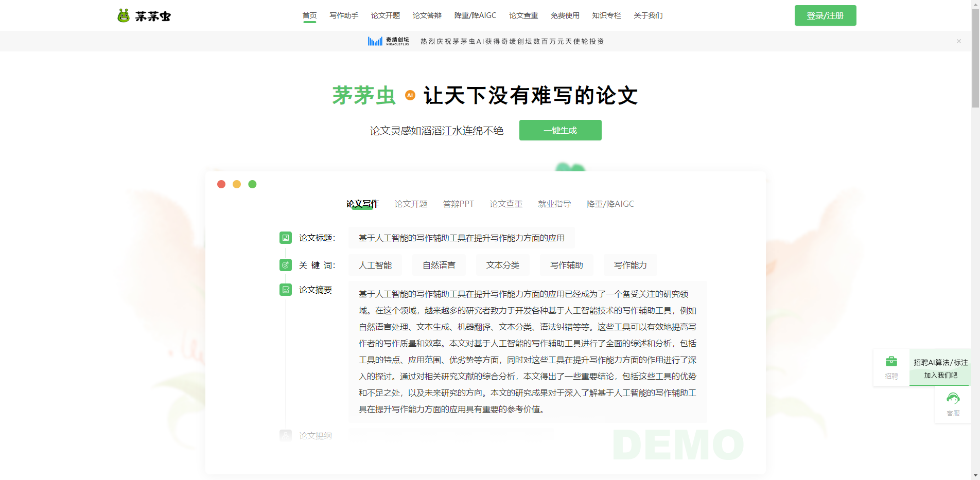
Task: Select keyword chip 自然语言
Action: point(439,265)
